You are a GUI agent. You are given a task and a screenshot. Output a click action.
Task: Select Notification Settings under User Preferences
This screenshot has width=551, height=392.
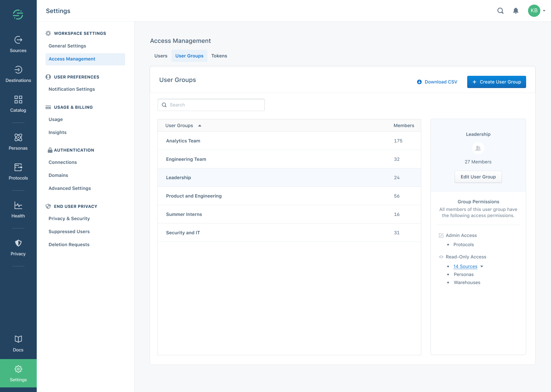pyautogui.click(x=72, y=89)
